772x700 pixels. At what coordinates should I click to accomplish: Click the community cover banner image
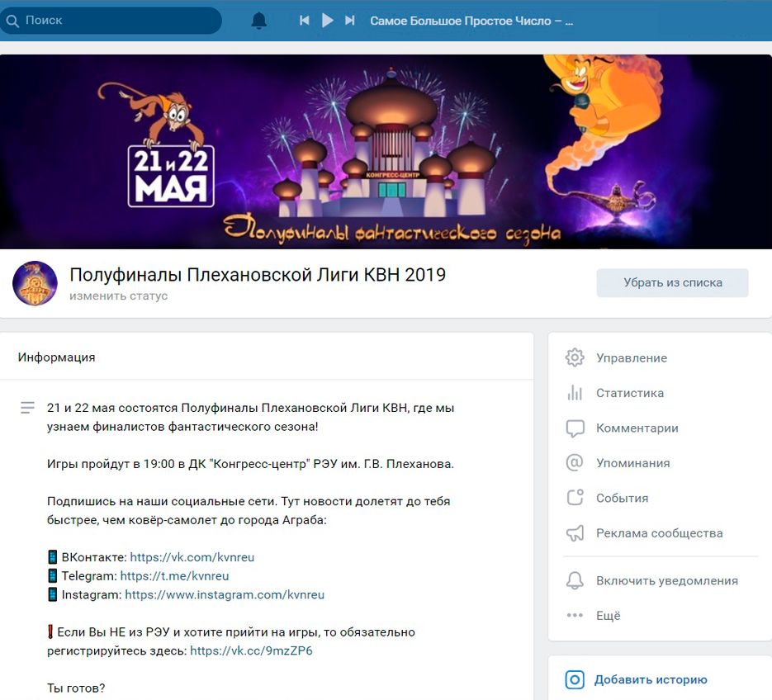point(386,152)
